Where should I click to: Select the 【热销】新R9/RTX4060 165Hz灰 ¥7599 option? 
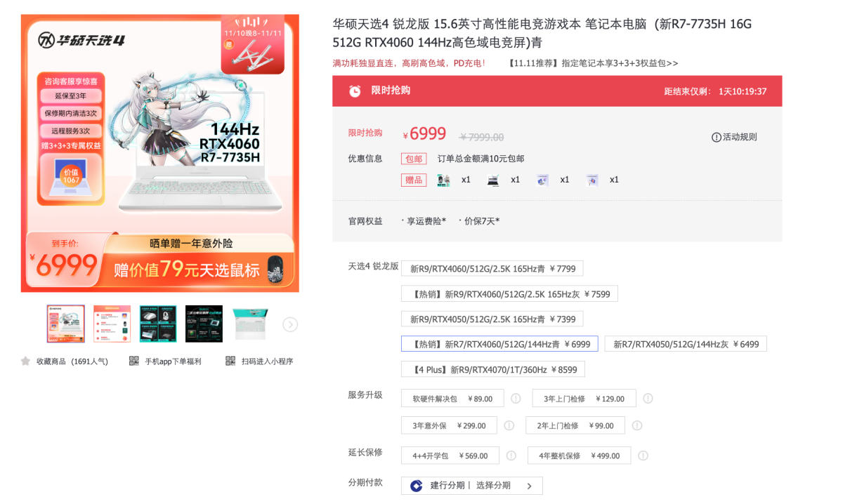point(509,293)
